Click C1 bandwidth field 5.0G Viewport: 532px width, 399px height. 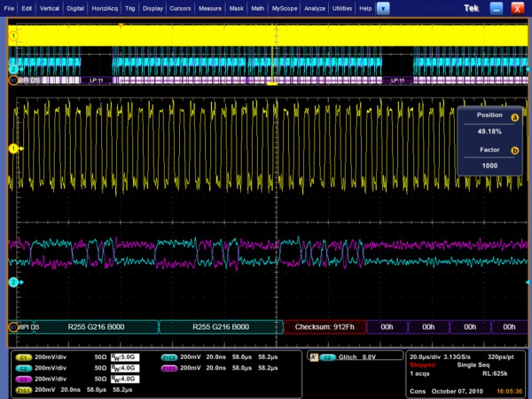pos(125,357)
